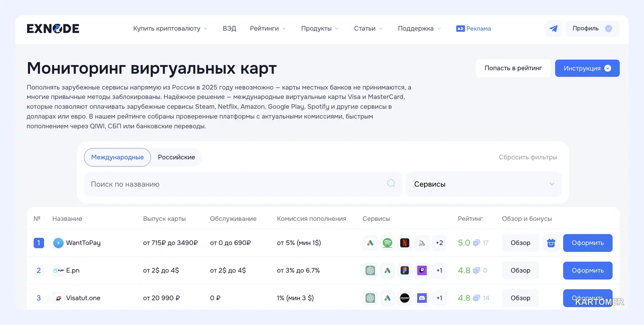Click Google Ads icon in WantToPay row

(x=370, y=243)
